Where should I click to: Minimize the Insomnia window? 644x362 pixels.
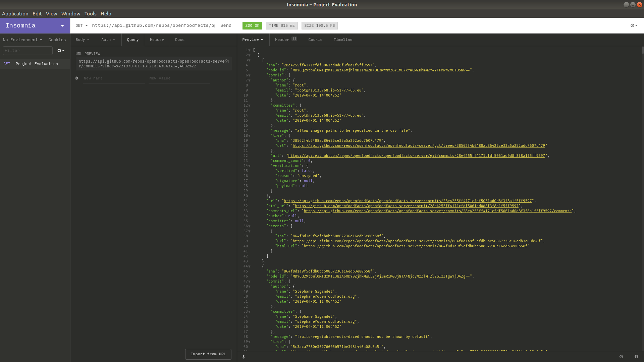[x=626, y=5]
